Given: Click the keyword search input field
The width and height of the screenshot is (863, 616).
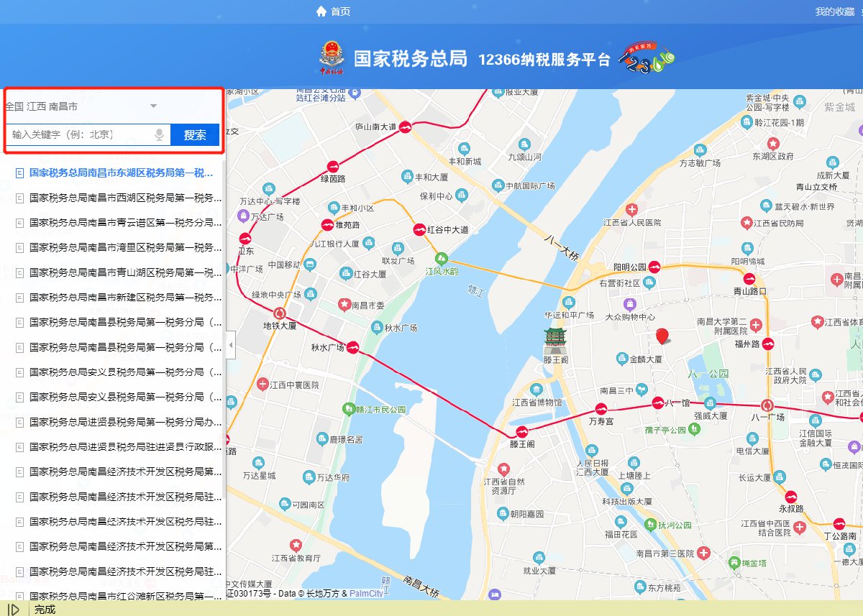Looking at the screenshot, I should tap(79, 134).
